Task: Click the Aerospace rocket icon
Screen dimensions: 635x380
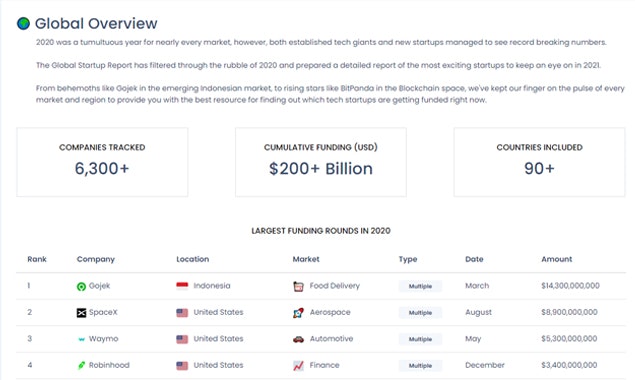Action: [x=298, y=313]
